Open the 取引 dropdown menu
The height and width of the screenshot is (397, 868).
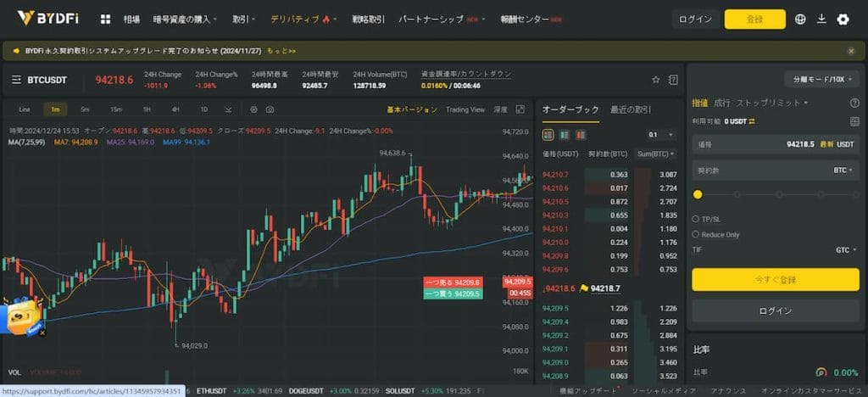pyautogui.click(x=243, y=20)
